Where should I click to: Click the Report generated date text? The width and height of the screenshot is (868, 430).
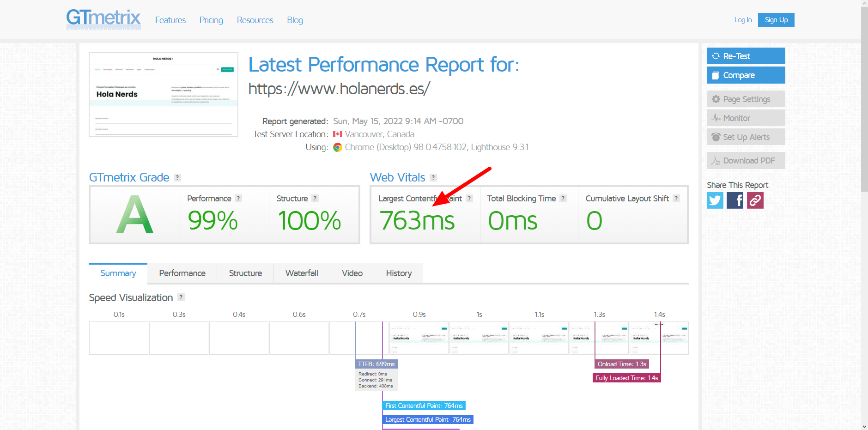(398, 121)
